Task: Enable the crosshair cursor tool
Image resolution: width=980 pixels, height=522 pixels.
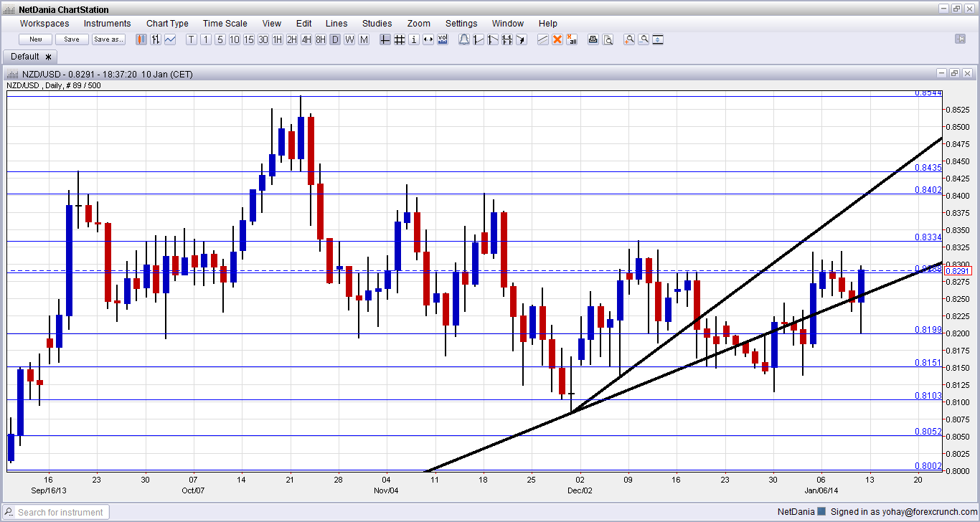Action: pos(385,39)
